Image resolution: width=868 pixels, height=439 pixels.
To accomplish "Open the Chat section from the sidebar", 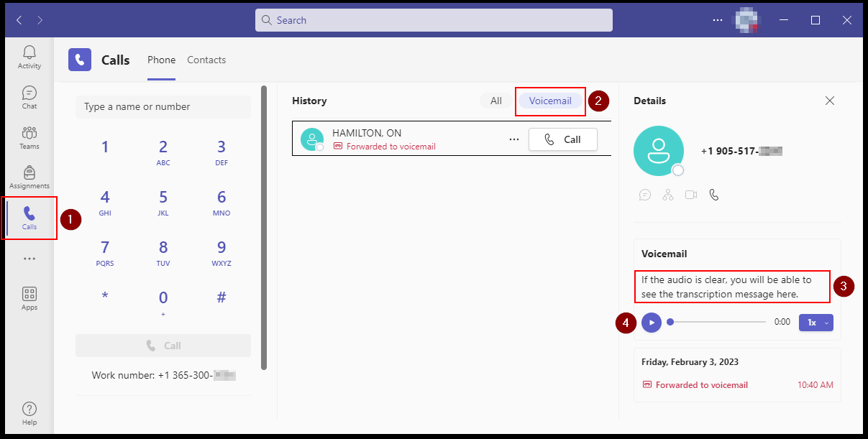I will coord(29,97).
